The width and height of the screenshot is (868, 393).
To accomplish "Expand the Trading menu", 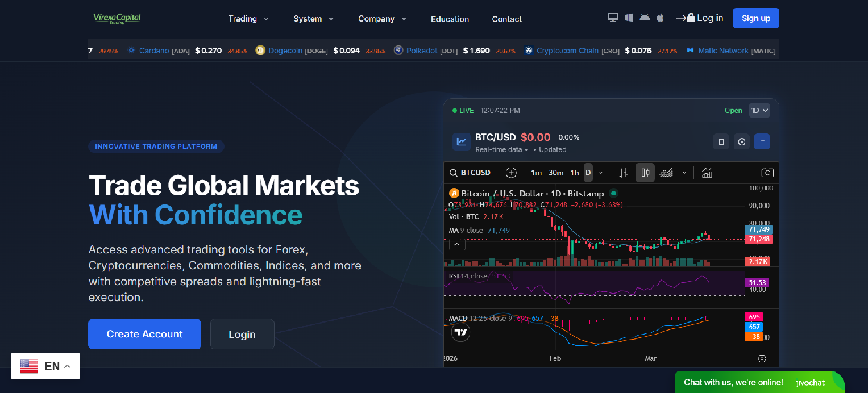I will pyautogui.click(x=248, y=19).
